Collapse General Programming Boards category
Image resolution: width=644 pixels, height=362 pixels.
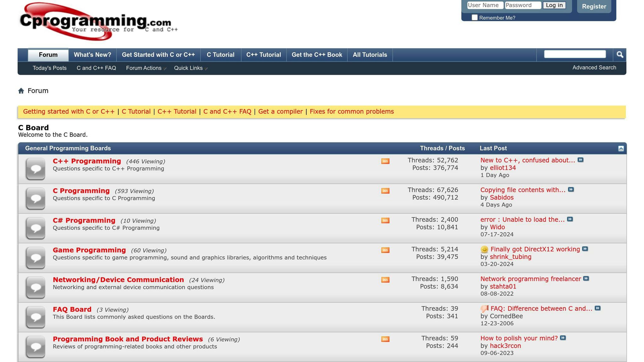coord(621,149)
